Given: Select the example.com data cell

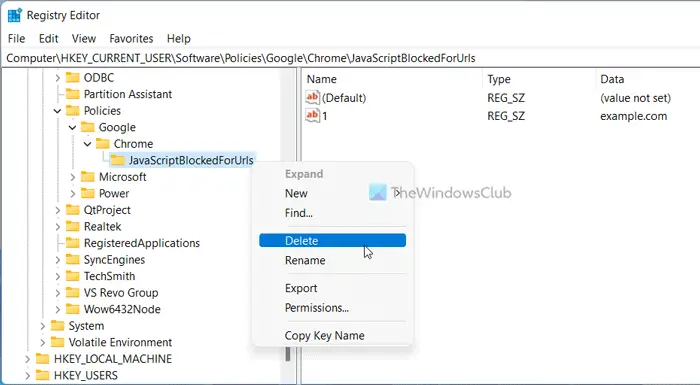Looking at the screenshot, I should coord(633,116).
